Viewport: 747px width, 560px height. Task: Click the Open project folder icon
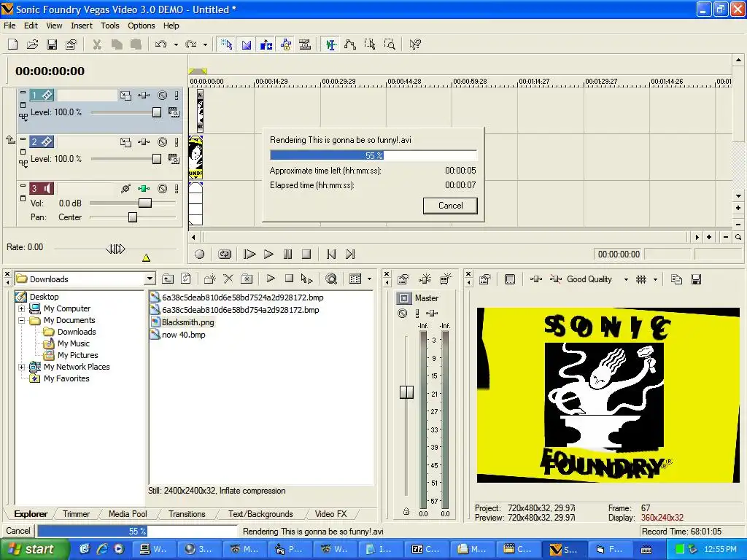click(32, 44)
